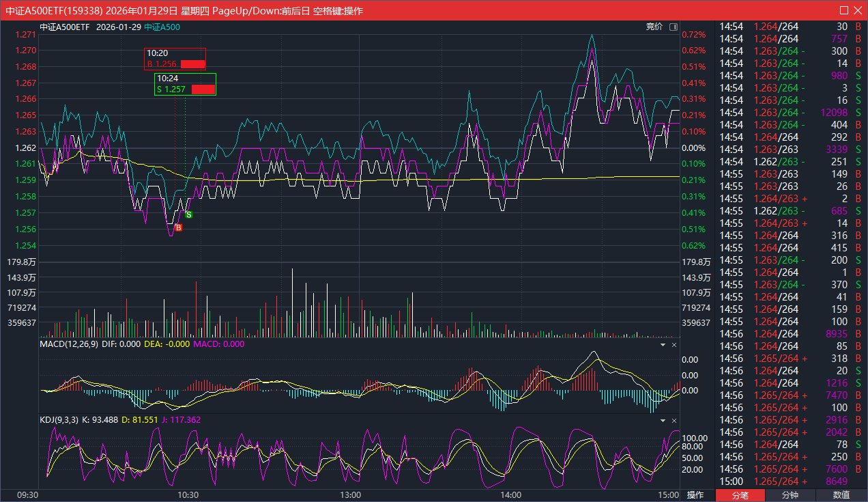Maximize the chart window

point(845,10)
